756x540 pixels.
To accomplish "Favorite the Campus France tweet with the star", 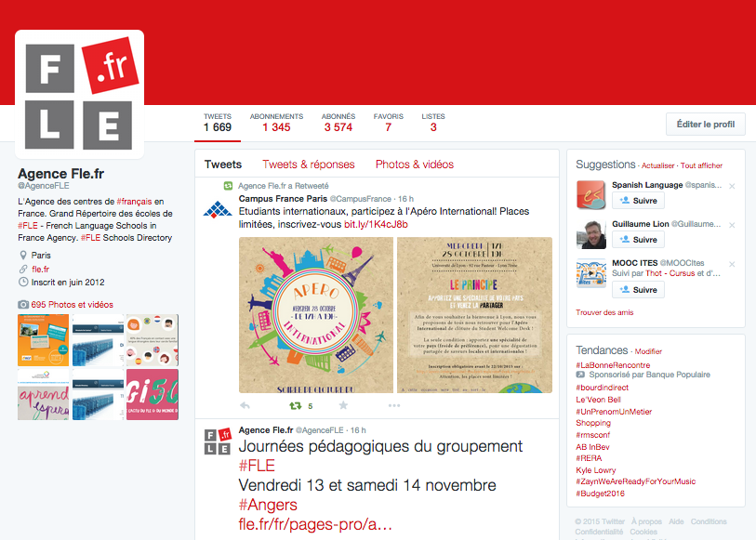I will (x=343, y=405).
